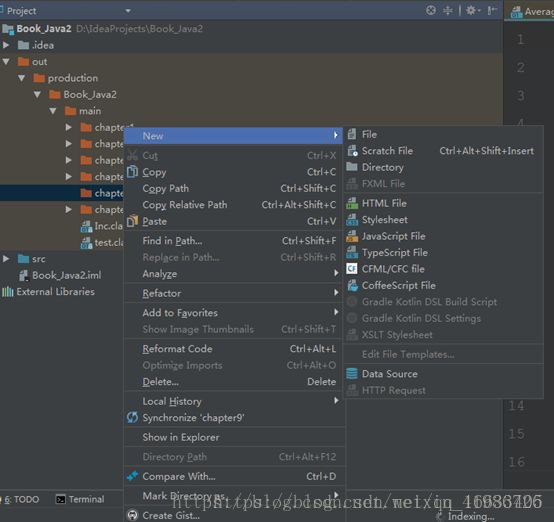The width and height of the screenshot is (554, 522).
Task: Choose Reformat Code
Action: click(x=233, y=349)
